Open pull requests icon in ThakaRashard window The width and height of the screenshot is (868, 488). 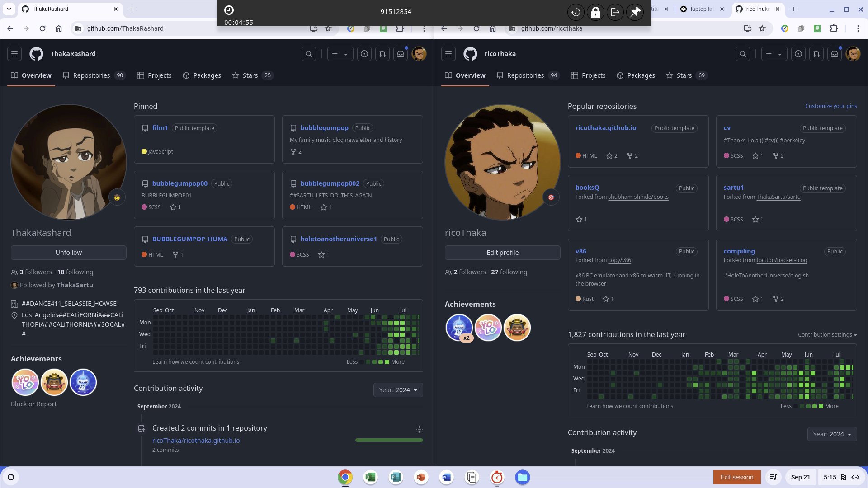[x=382, y=54]
